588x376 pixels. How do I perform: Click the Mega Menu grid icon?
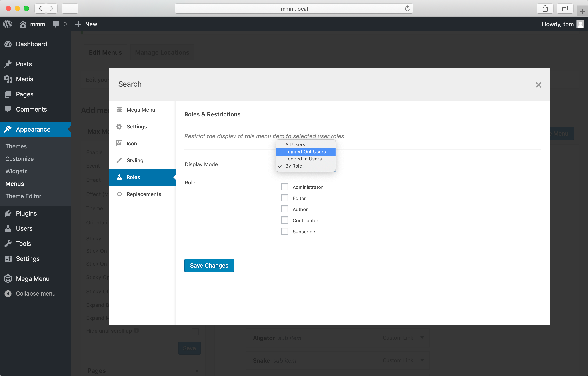click(x=120, y=109)
